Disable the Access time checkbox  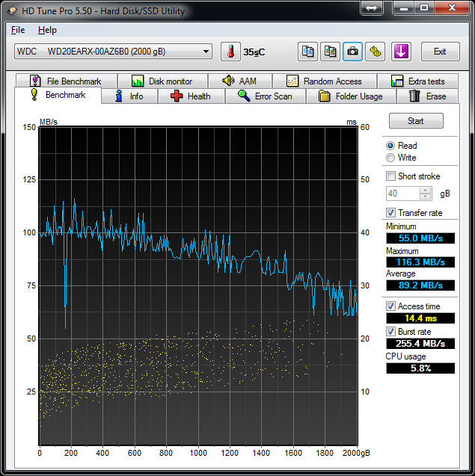pos(390,306)
